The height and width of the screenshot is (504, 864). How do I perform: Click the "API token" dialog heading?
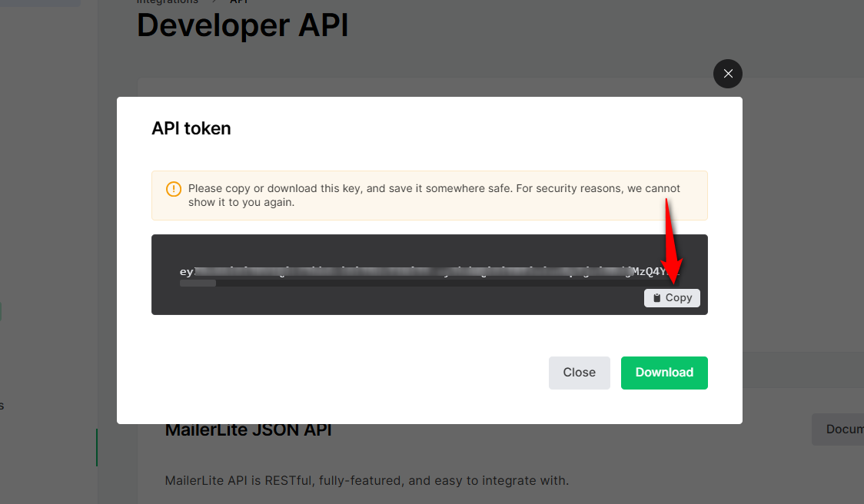[191, 128]
